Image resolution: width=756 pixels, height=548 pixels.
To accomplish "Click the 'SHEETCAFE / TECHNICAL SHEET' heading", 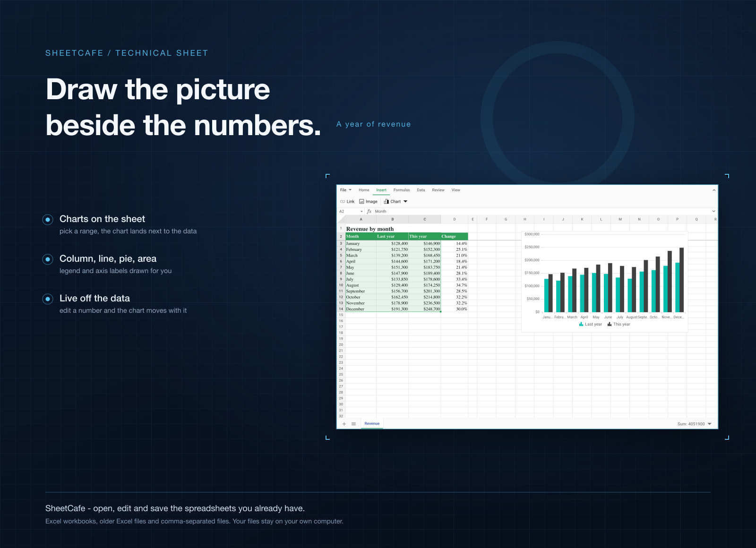I will tap(127, 53).
